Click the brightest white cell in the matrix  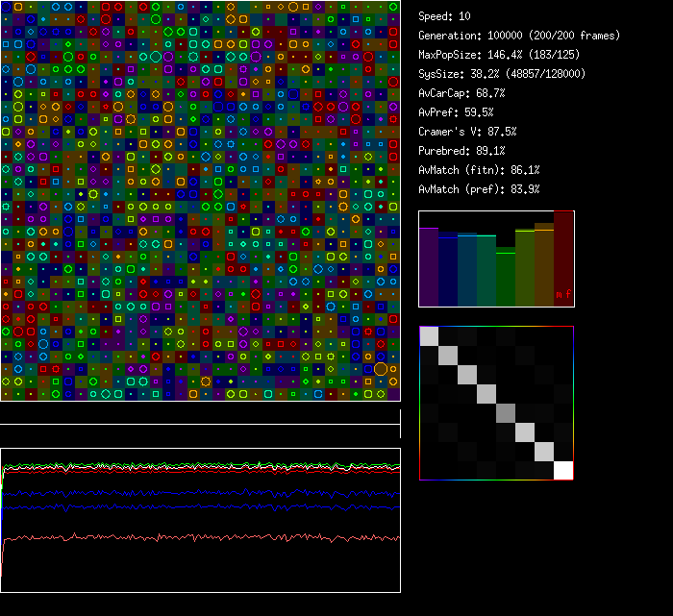(x=563, y=470)
